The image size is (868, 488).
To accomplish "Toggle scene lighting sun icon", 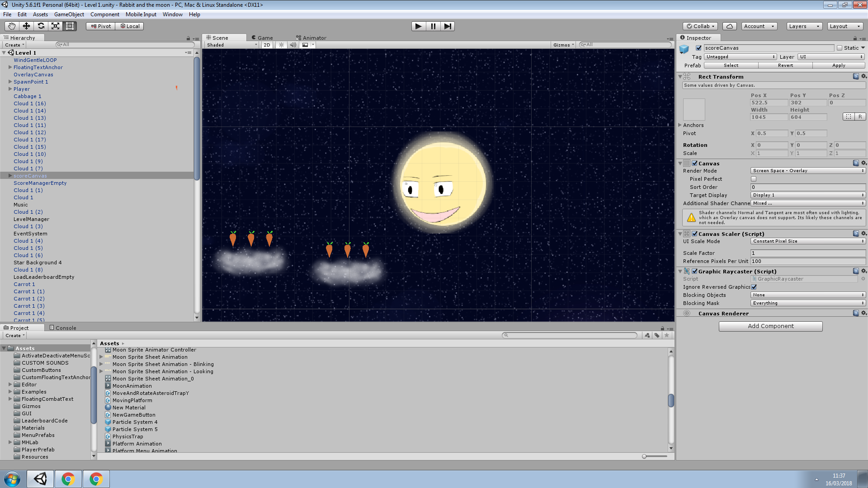I will [x=281, y=45].
